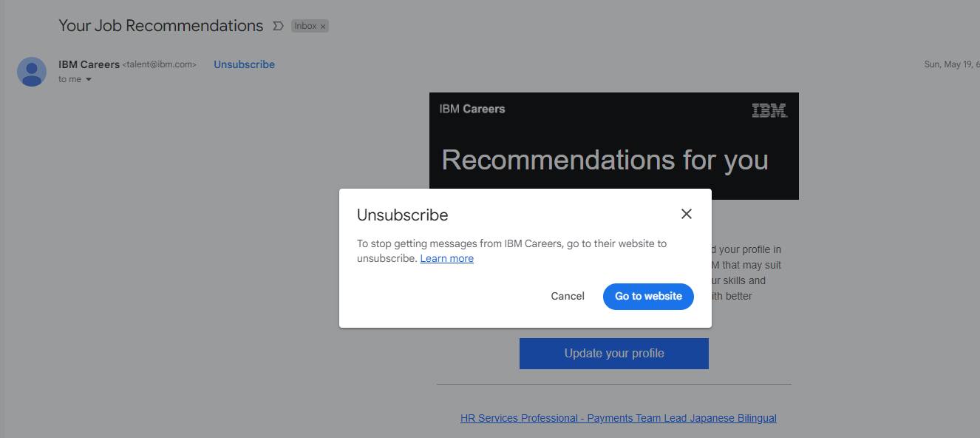
Task: Click the importance marker next to subject
Action: [278, 26]
